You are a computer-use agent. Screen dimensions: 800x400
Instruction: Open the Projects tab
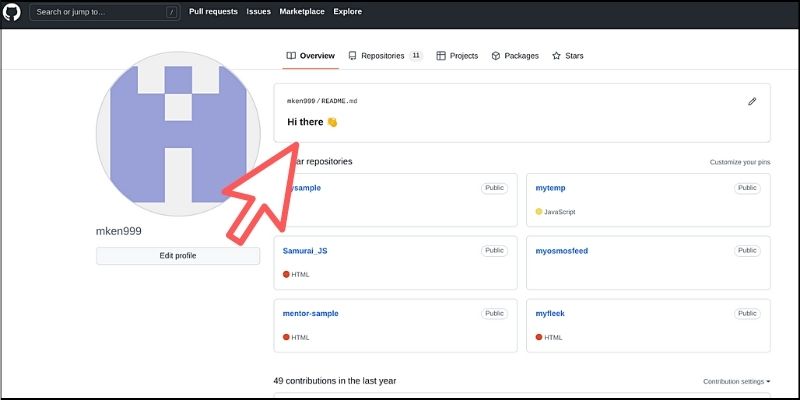click(x=457, y=56)
